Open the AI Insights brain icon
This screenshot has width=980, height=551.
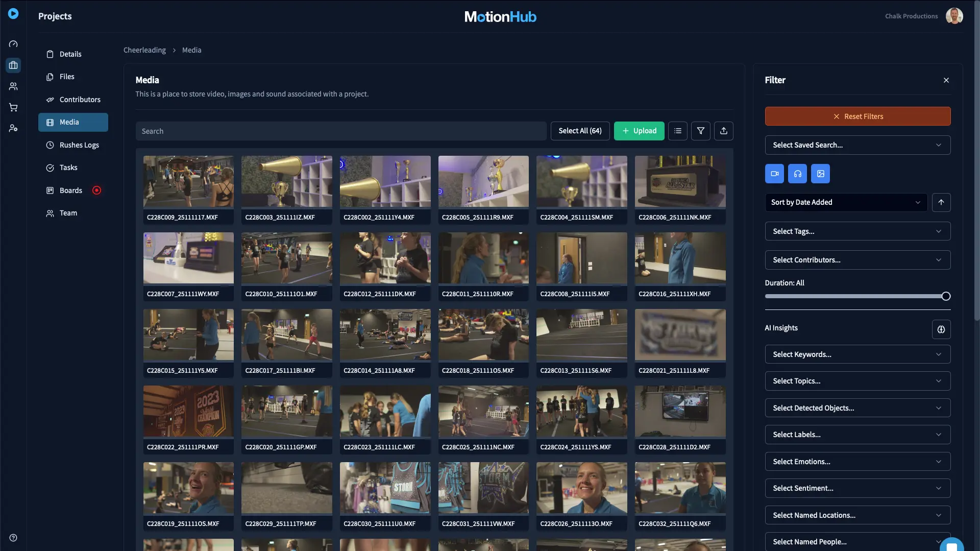point(941,329)
